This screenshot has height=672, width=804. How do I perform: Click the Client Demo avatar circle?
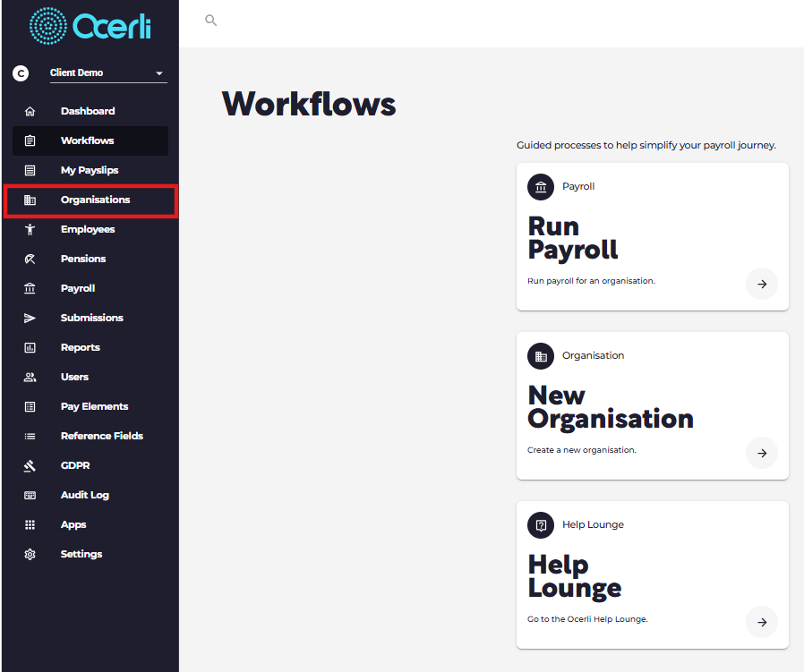click(x=21, y=73)
